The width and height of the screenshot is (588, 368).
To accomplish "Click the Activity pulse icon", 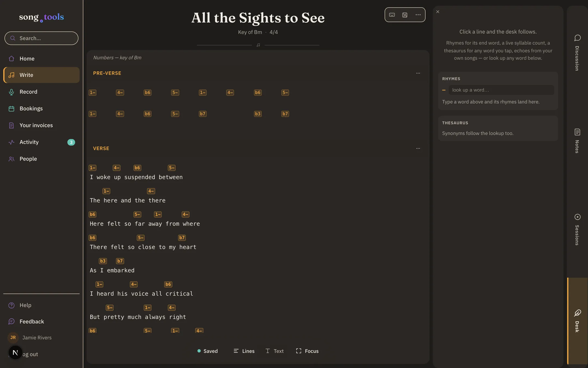I will tap(11, 142).
